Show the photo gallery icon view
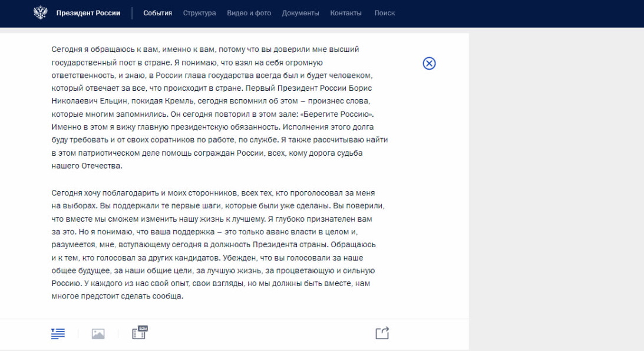Screen dimensions: 644x351 [x=98, y=334]
